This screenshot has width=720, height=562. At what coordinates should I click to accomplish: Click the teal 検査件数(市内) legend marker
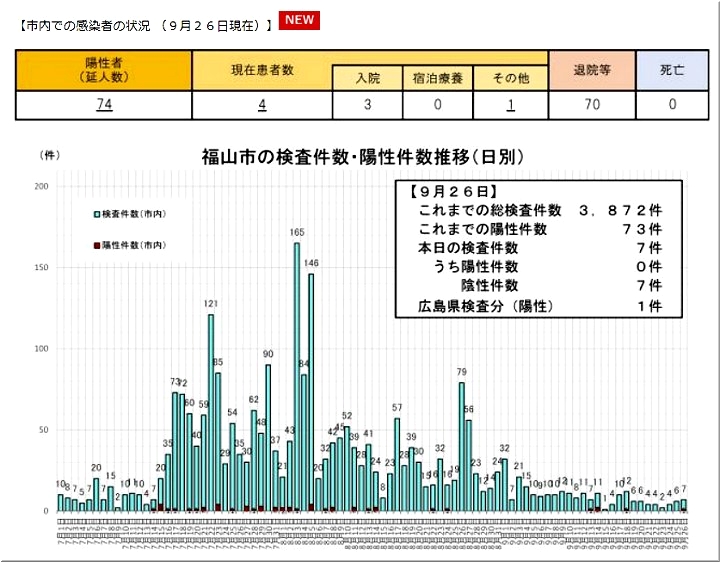point(97,215)
